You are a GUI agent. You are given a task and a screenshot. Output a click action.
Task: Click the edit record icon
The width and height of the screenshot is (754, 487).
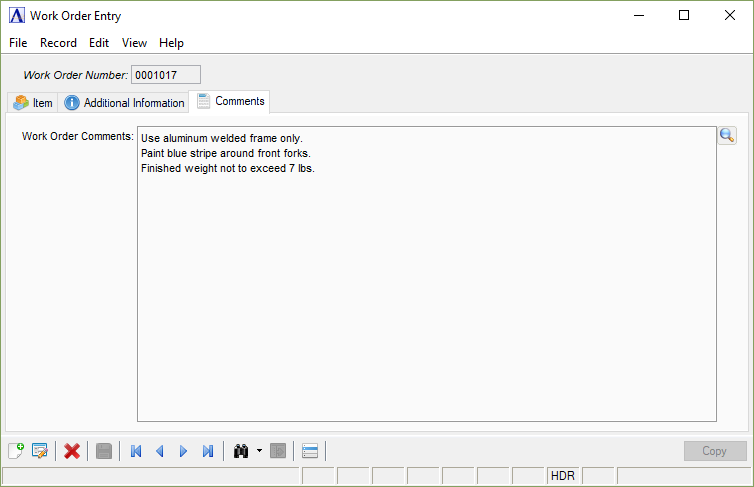(x=40, y=451)
